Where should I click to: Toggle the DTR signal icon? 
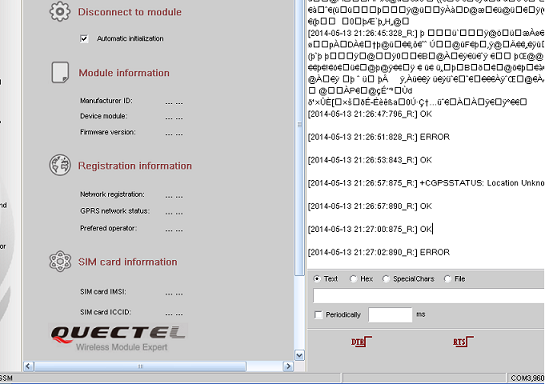[361, 342]
